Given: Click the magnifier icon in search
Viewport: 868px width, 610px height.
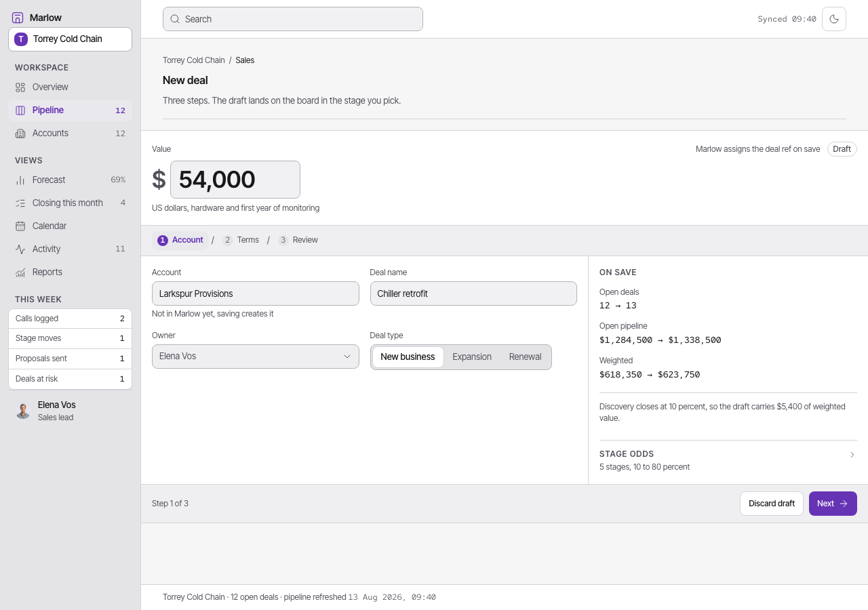Looking at the screenshot, I should pyautogui.click(x=175, y=19).
